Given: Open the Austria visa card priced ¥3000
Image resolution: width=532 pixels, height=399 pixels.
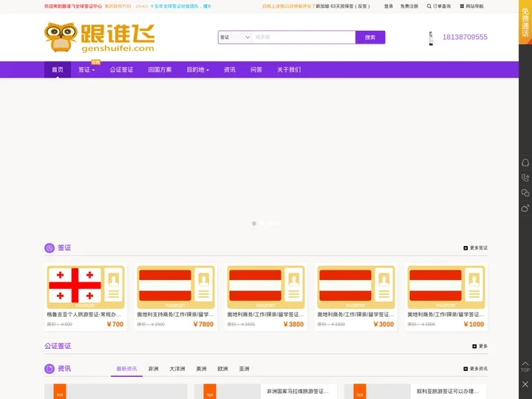Looking at the screenshot, I should point(356,297).
